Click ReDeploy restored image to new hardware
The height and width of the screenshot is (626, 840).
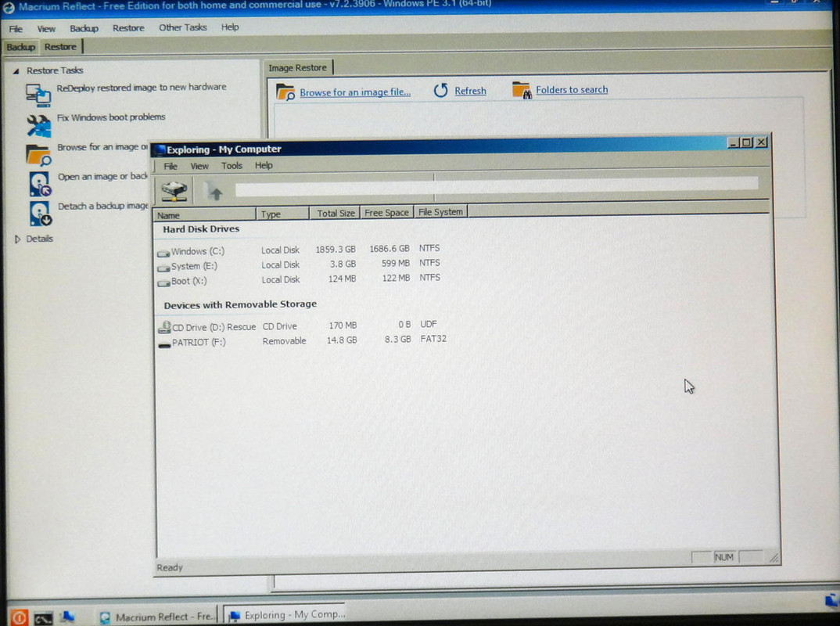click(x=142, y=88)
